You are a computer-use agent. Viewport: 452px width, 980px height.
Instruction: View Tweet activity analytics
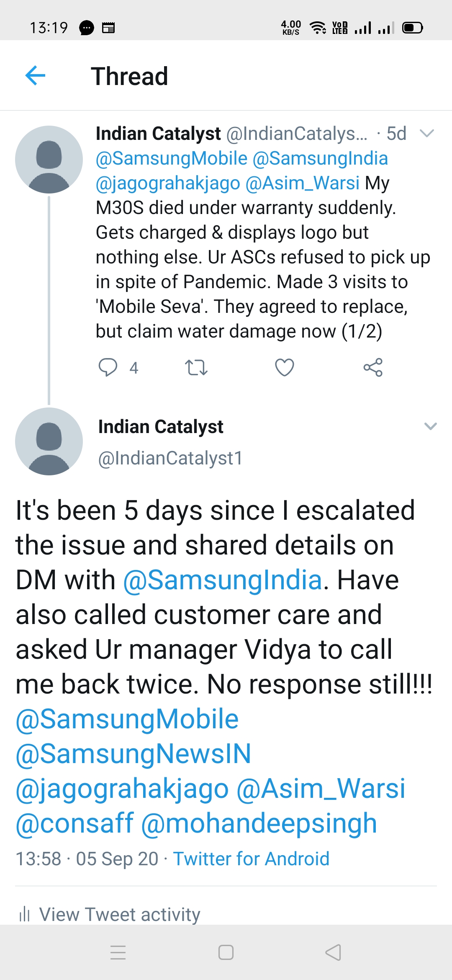119,914
